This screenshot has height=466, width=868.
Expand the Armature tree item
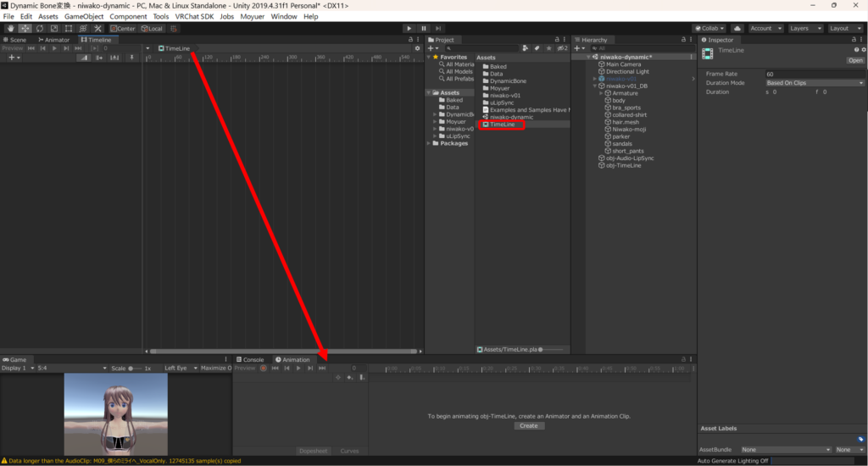tap(601, 93)
